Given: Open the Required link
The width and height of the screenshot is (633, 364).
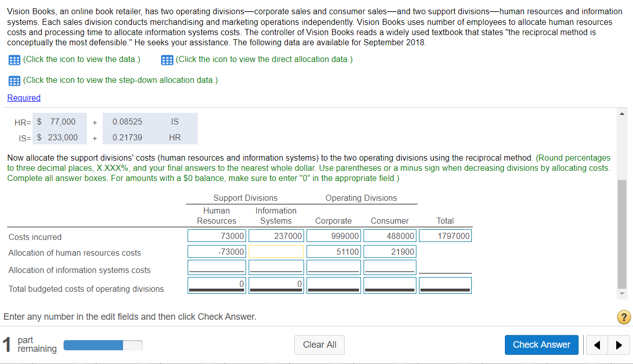Looking at the screenshot, I should pos(24,98).
